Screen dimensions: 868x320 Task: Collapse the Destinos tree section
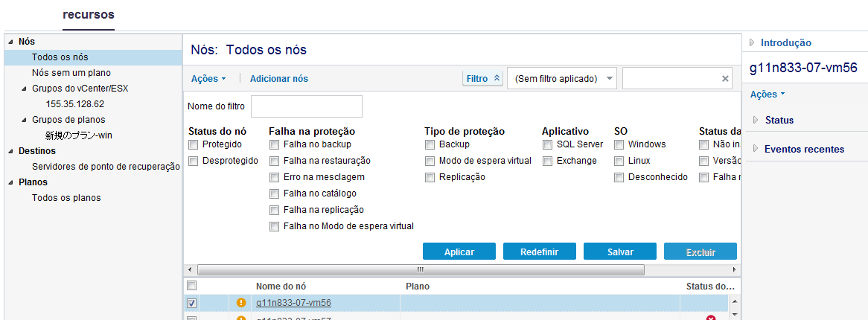point(11,151)
